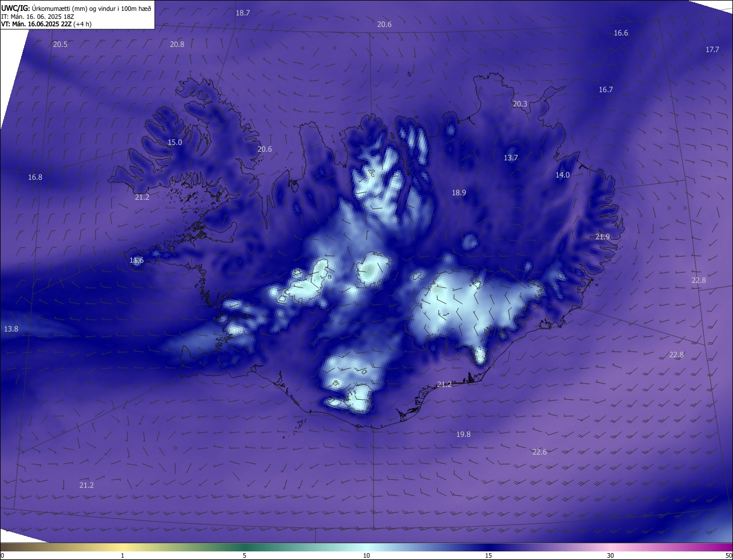Click the '10' tick label on colour scale

[366, 555]
